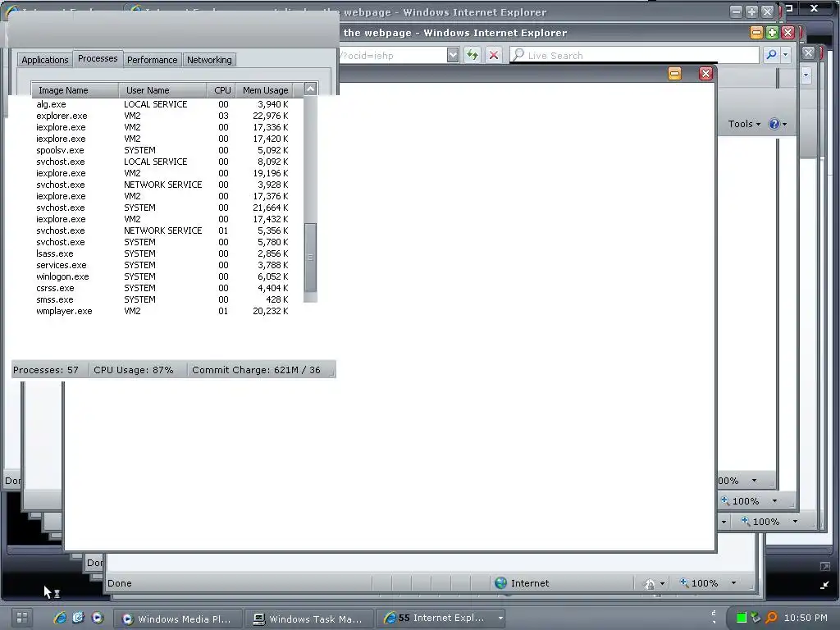Screen dimensions: 840x630
Task: Sort by the CPU column header
Action: coord(221,90)
